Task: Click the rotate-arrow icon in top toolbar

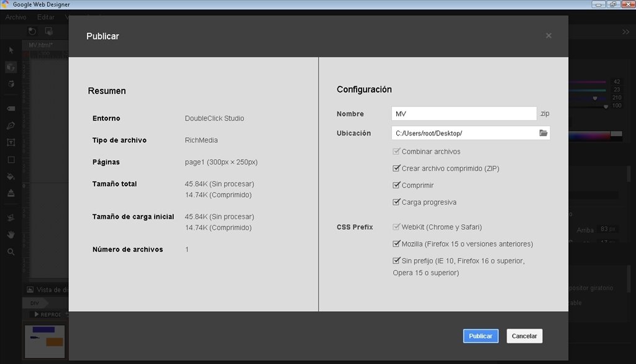Action: [x=32, y=31]
